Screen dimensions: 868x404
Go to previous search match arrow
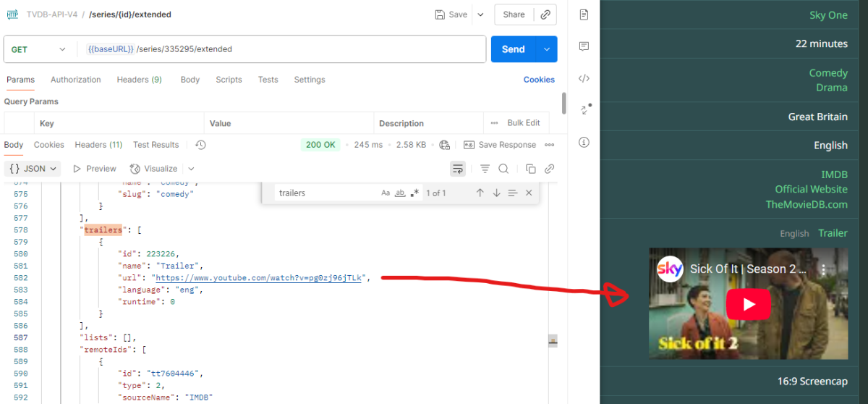(480, 193)
